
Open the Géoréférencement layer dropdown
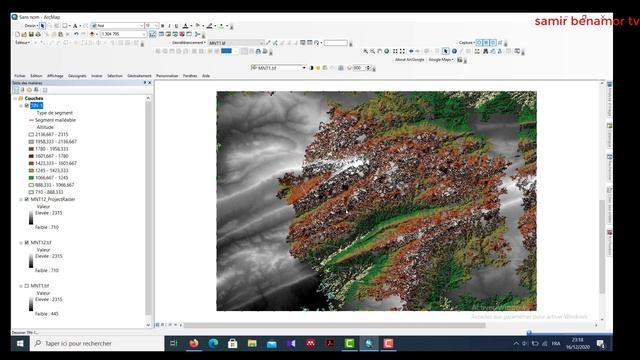click(x=262, y=43)
